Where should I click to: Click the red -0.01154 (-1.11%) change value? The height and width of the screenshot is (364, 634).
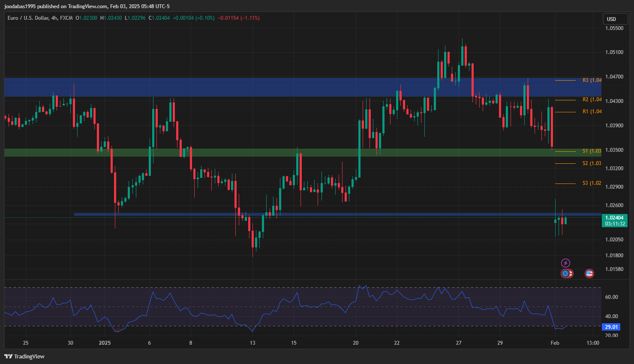(x=239, y=18)
